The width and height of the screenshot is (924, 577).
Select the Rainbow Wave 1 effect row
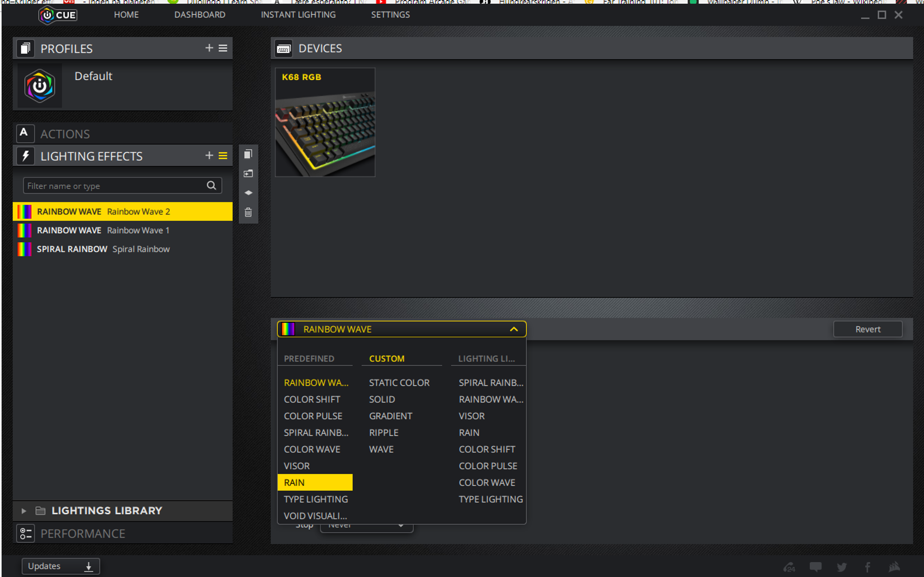point(122,230)
